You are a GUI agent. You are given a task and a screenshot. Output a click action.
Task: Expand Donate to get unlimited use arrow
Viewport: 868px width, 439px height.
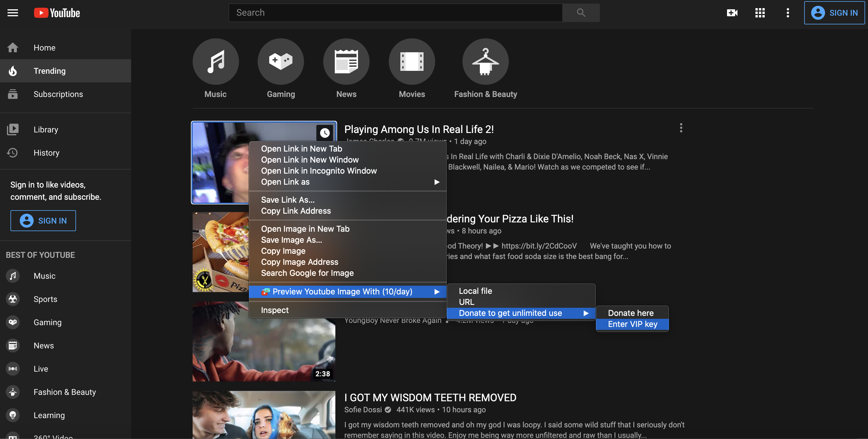point(586,313)
